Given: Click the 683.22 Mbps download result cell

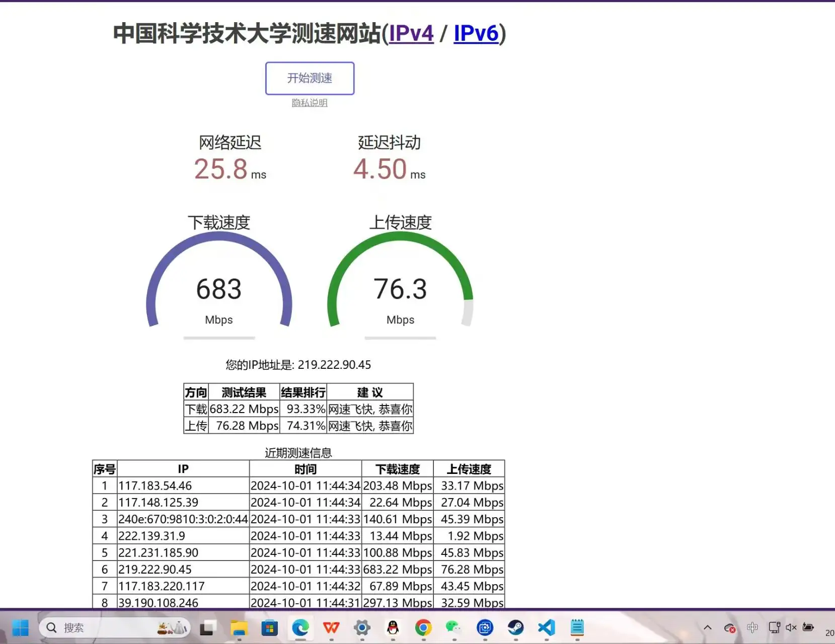Looking at the screenshot, I should click(x=244, y=409).
